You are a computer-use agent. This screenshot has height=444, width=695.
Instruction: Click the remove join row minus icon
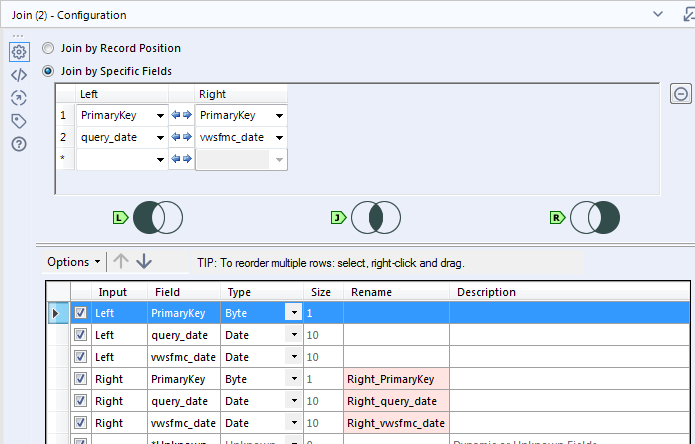[x=680, y=94]
